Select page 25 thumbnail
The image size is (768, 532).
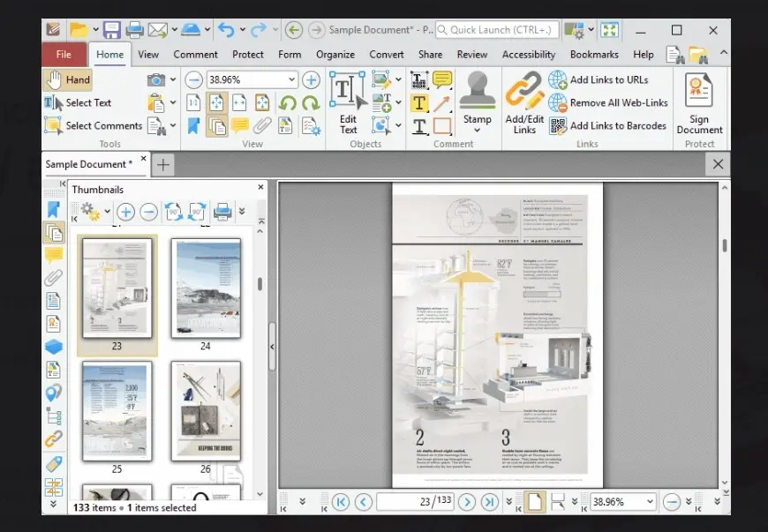click(116, 408)
